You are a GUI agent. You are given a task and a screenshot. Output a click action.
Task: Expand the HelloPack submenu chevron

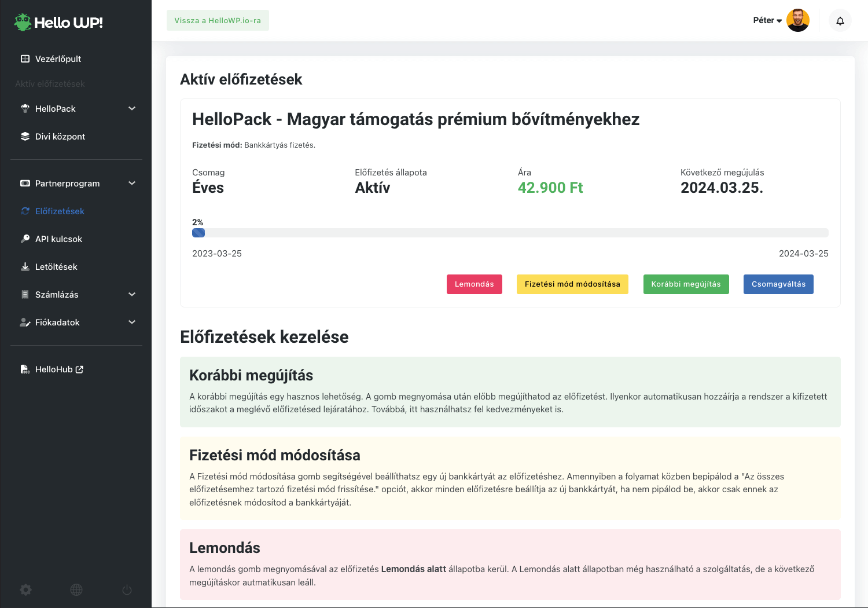pos(132,108)
